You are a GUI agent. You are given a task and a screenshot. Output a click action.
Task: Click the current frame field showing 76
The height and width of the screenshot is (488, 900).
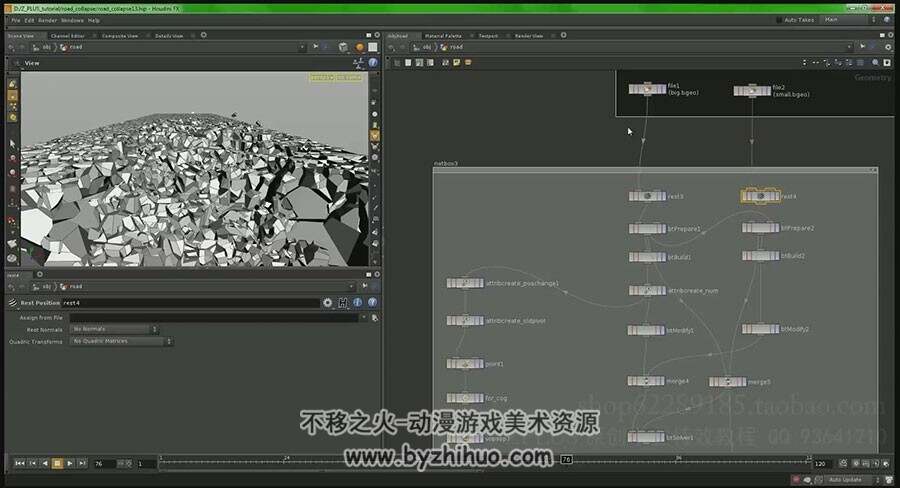[104, 463]
